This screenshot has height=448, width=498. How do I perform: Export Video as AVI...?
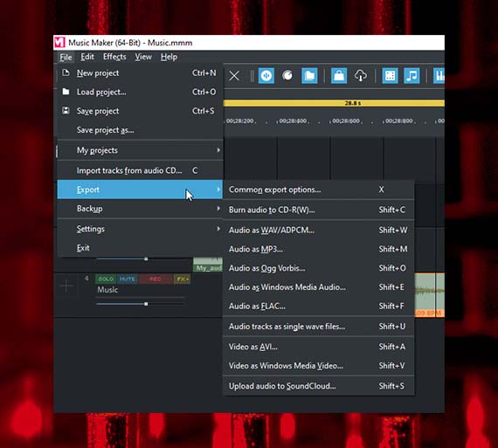coord(319,347)
